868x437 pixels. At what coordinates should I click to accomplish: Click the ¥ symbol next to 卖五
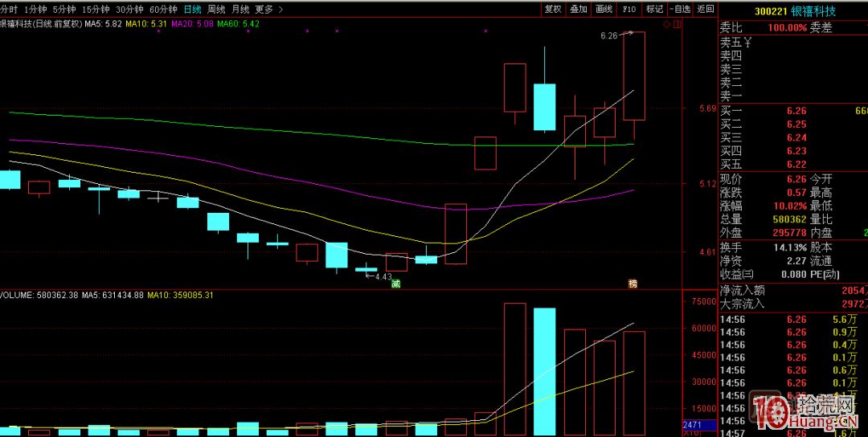click(x=747, y=43)
